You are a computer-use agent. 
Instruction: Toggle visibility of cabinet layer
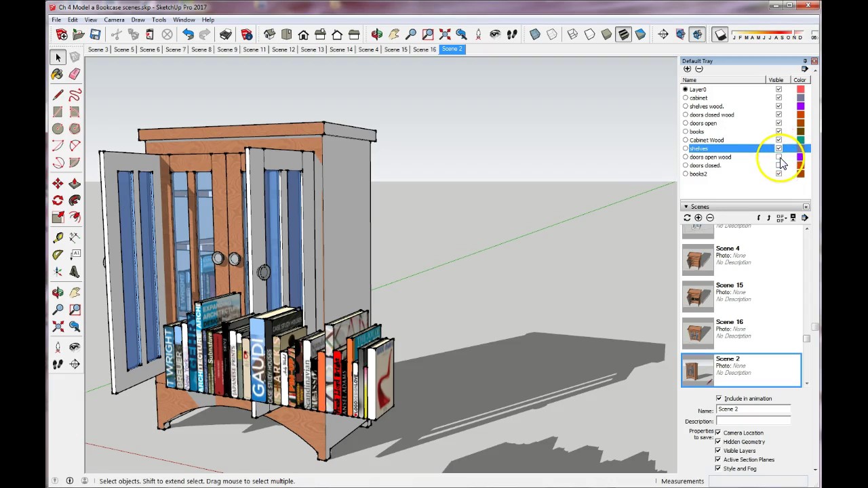pyautogui.click(x=778, y=98)
